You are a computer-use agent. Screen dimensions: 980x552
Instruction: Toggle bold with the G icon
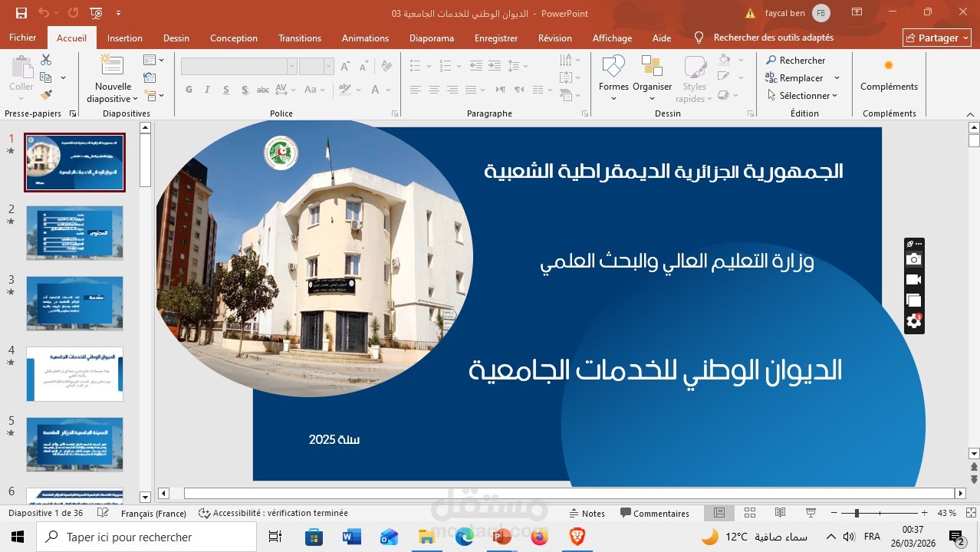pyautogui.click(x=189, y=90)
